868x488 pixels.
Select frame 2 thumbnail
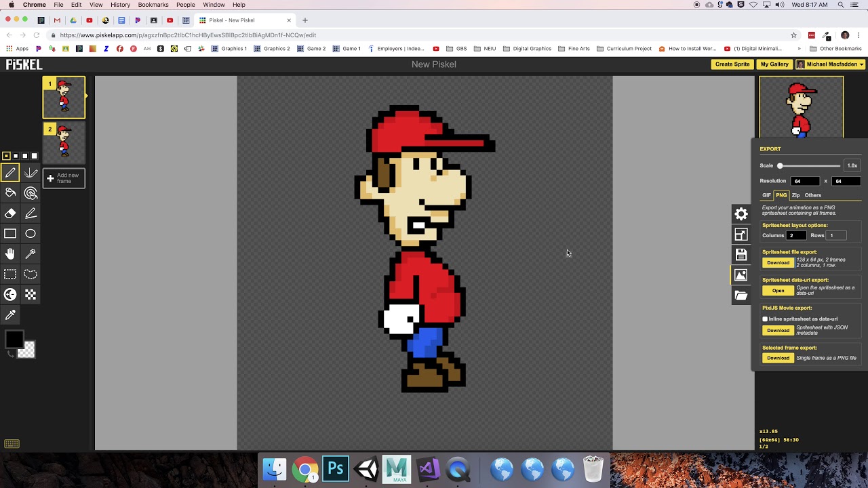coord(64,142)
